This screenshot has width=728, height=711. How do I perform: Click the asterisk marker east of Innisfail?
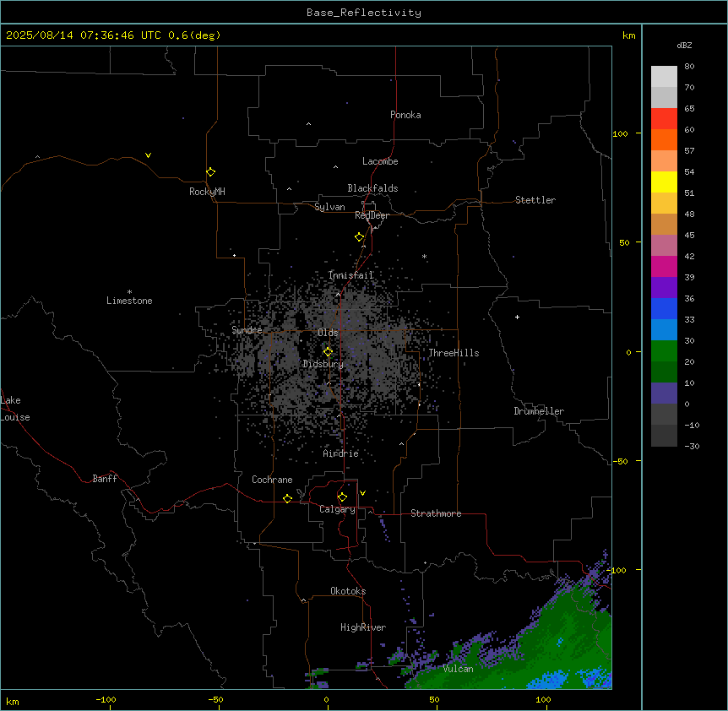[424, 256]
